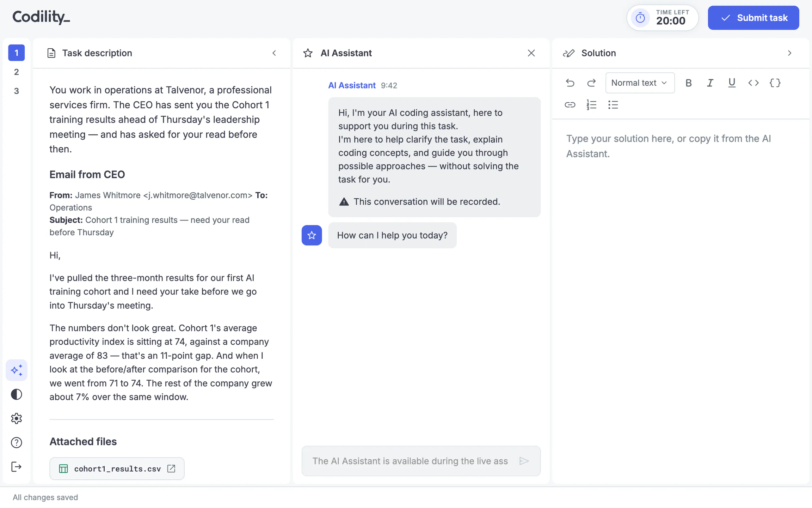Click the sender address j.whitmore@talvenor.com

(198, 195)
